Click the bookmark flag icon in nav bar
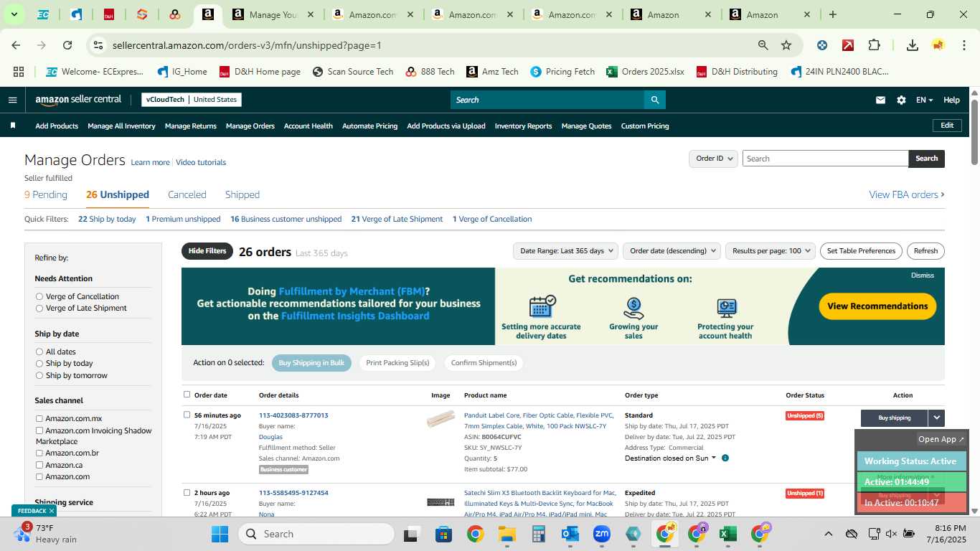980x551 pixels. point(13,126)
